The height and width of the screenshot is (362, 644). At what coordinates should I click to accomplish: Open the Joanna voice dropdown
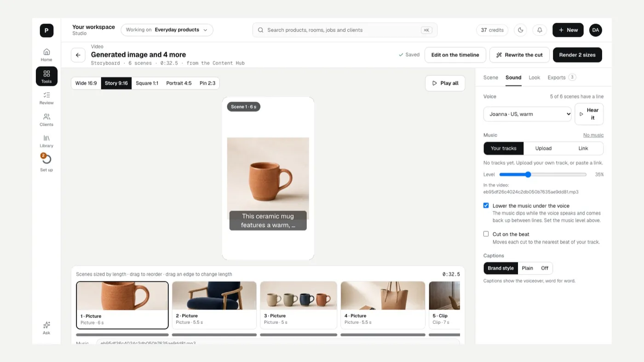[x=527, y=114]
